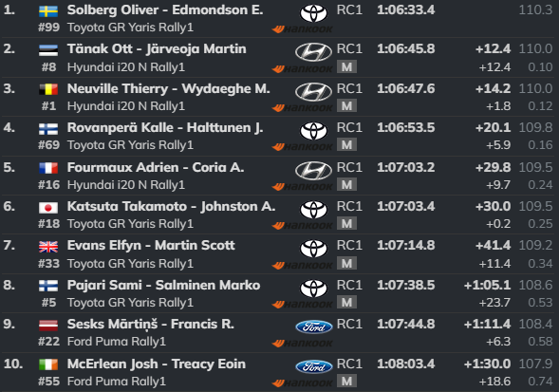559x392 pixels.
Task: Click the Ford logo in Sesks' row
Action: 314,327
